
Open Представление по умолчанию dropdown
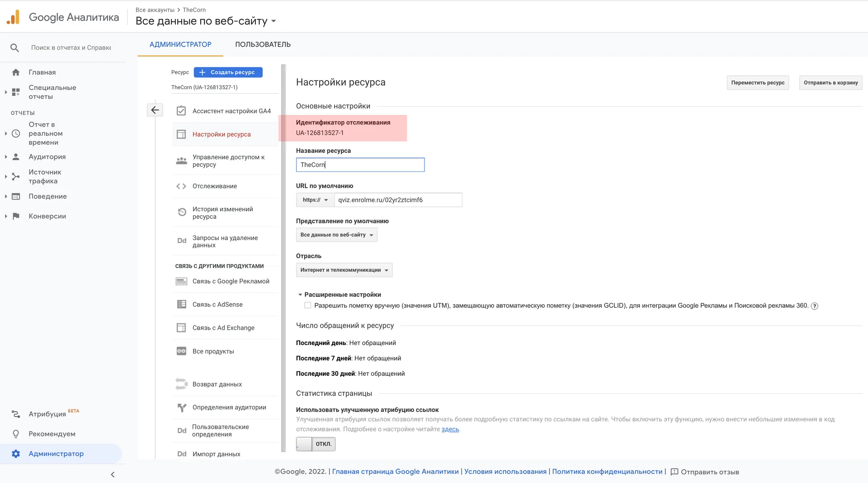pyautogui.click(x=337, y=235)
